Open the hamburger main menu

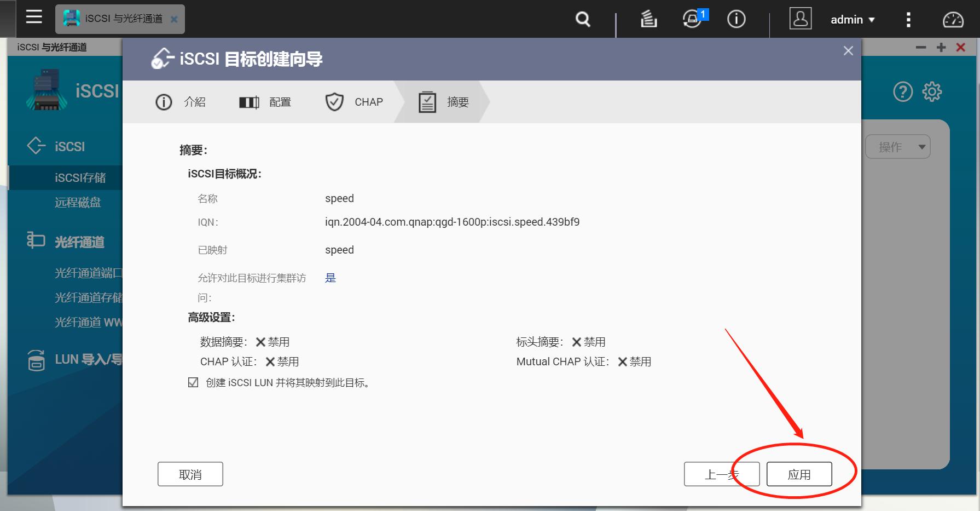point(33,17)
